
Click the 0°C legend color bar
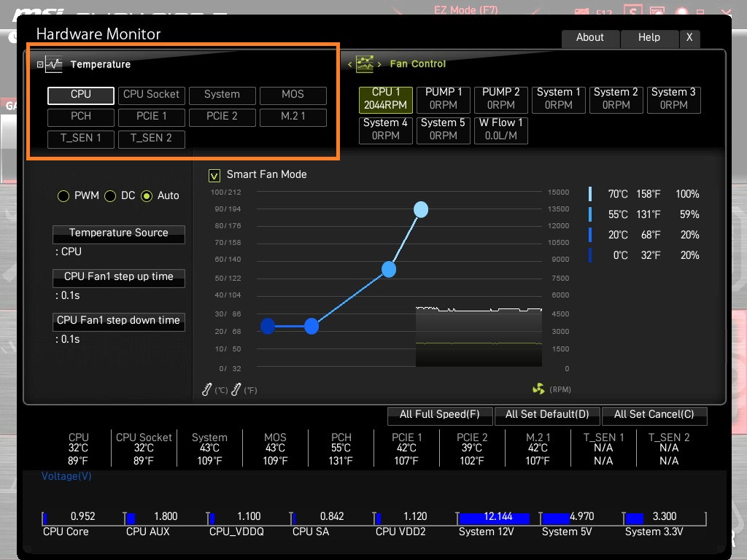click(x=590, y=256)
